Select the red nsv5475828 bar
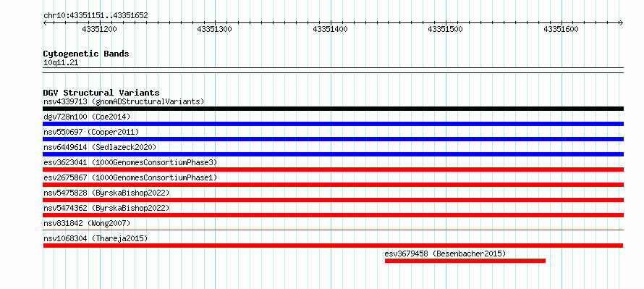This screenshot has height=289, width=644. pos(333,200)
